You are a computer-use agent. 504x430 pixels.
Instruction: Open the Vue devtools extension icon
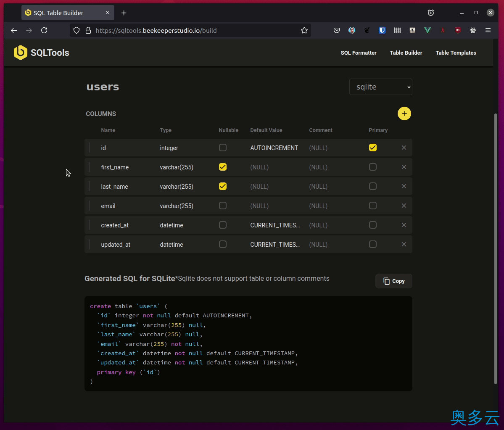click(427, 30)
